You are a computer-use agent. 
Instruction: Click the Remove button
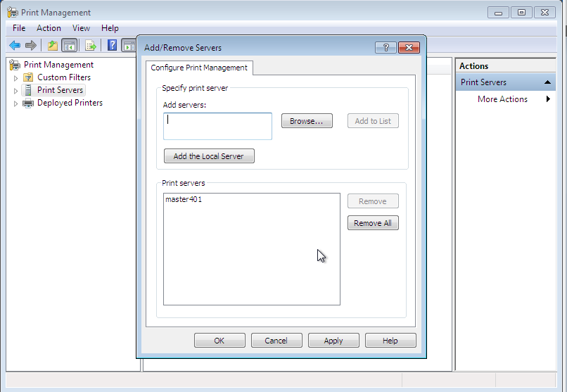(373, 201)
